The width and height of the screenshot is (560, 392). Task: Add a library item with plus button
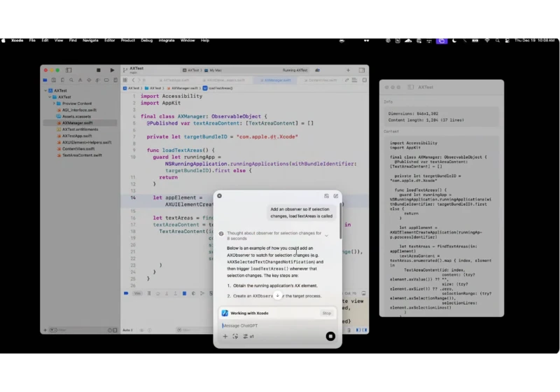[x=348, y=70]
